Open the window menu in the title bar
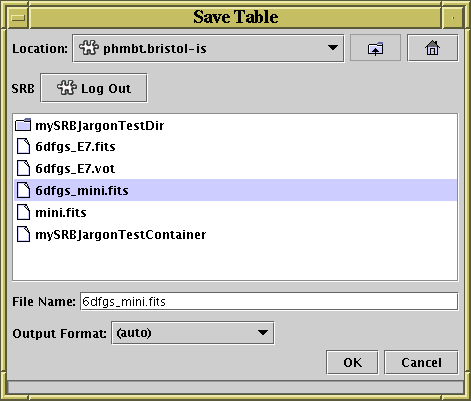 pyautogui.click(x=19, y=18)
